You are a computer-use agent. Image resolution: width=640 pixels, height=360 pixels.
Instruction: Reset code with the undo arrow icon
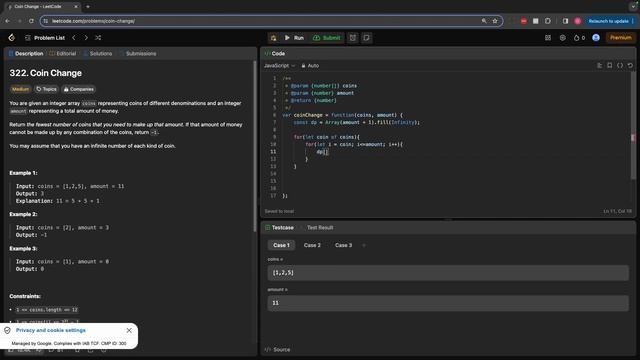click(x=630, y=65)
